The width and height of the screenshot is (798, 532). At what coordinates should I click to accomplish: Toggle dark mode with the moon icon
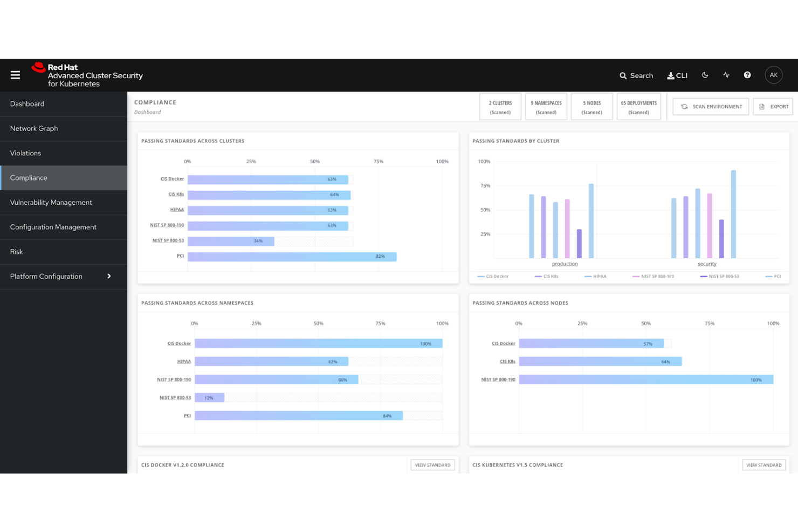point(705,75)
